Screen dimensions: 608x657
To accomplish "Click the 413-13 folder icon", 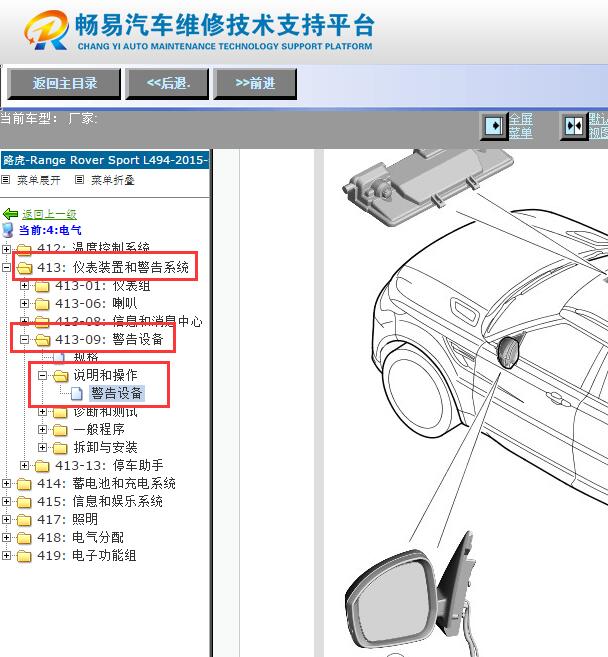I will pyautogui.click(x=42, y=466).
